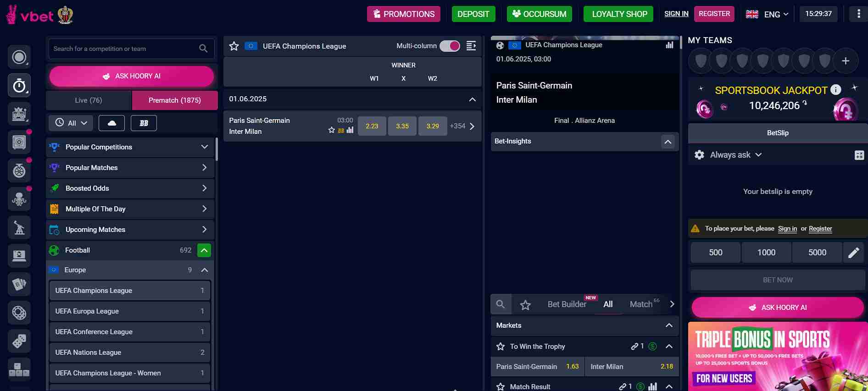Open the +354 more markets link
868x391 pixels.
tap(462, 126)
